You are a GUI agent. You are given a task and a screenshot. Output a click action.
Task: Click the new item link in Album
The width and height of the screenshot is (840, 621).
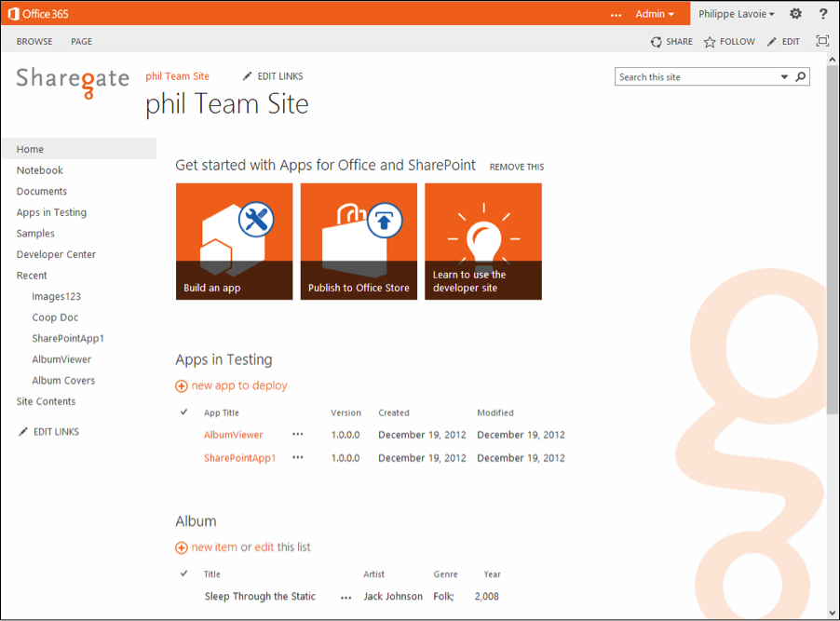214,547
